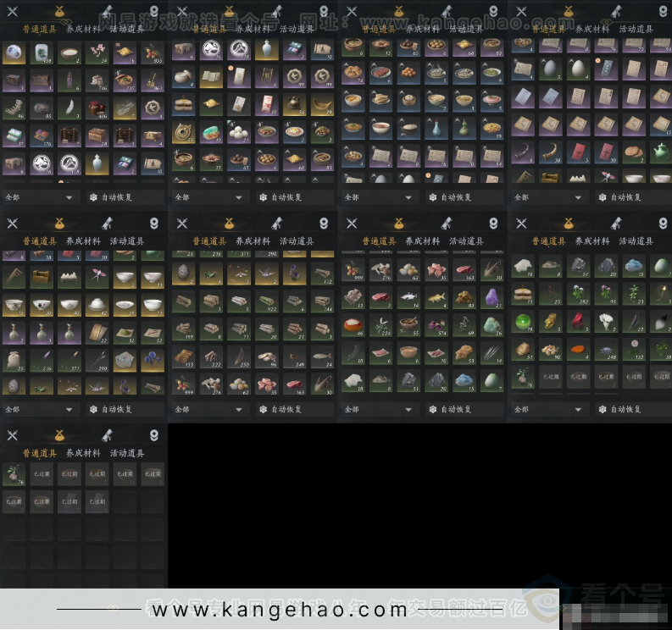The width and height of the screenshot is (672, 630).
Task: Select cloth sack item with count 25
Action: point(14,361)
